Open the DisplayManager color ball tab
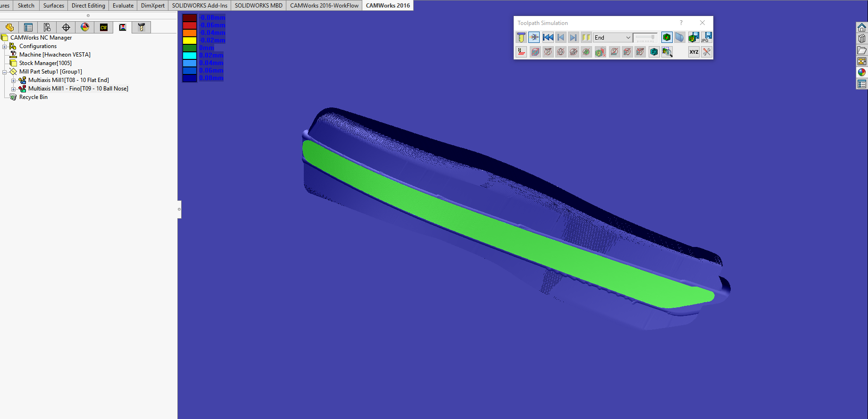 85,27
